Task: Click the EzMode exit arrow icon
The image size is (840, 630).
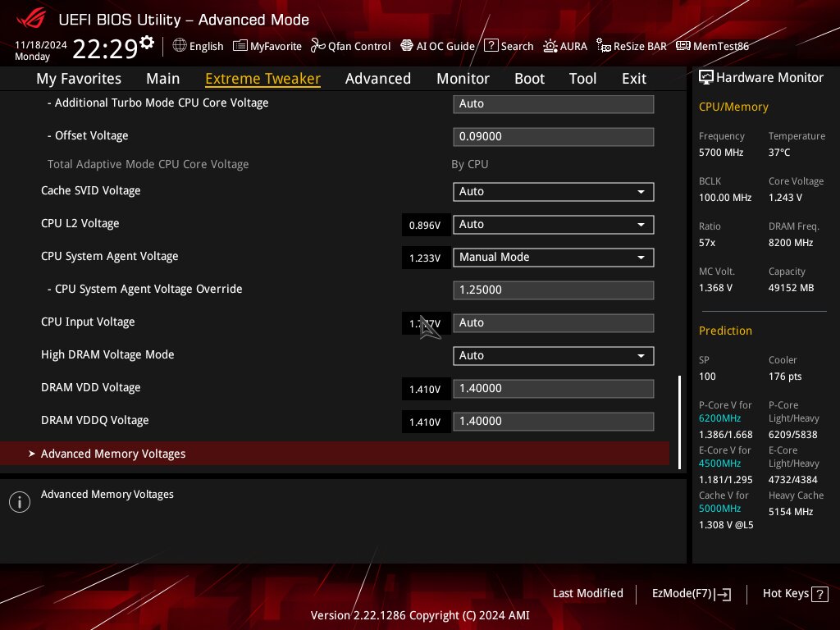Action: click(723, 594)
